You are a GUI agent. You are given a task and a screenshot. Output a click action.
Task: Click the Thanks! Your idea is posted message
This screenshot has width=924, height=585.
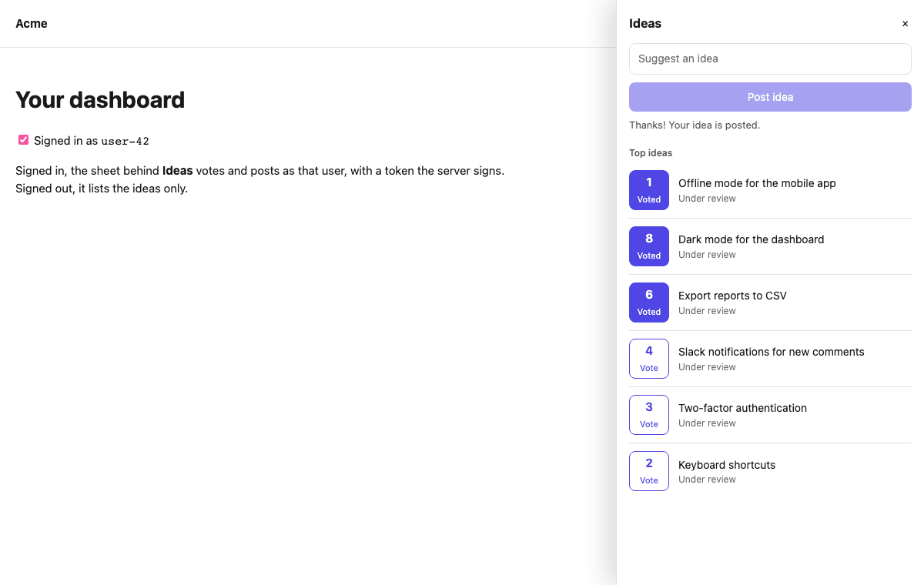coord(695,125)
